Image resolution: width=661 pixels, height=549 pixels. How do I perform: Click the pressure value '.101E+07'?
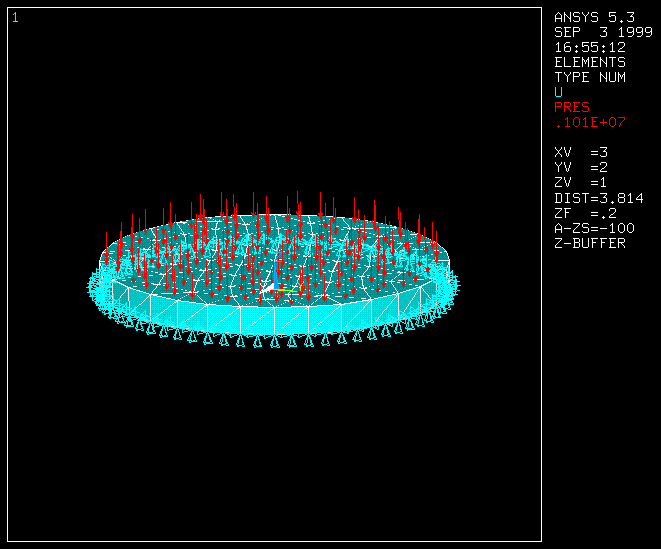[590, 123]
